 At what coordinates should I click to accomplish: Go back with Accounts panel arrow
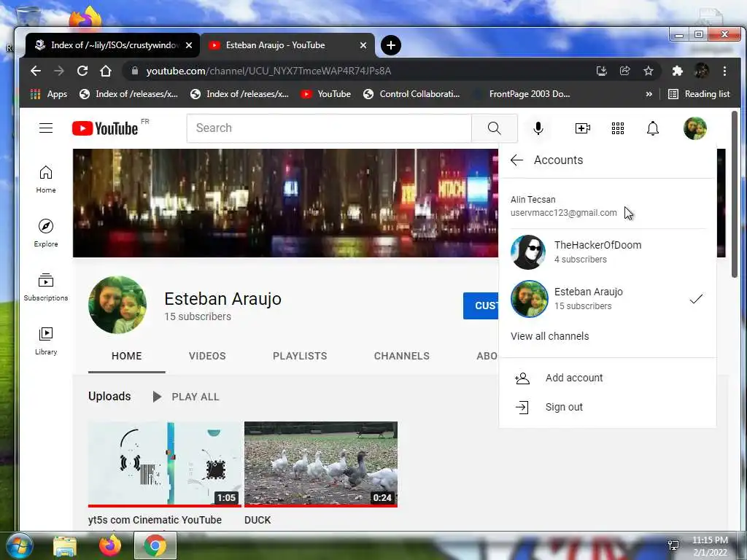[x=516, y=160]
